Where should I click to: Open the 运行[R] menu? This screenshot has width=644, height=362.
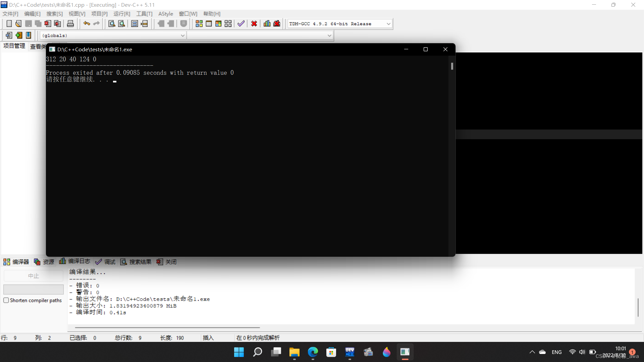pyautogui.click(x=122, y=14)
